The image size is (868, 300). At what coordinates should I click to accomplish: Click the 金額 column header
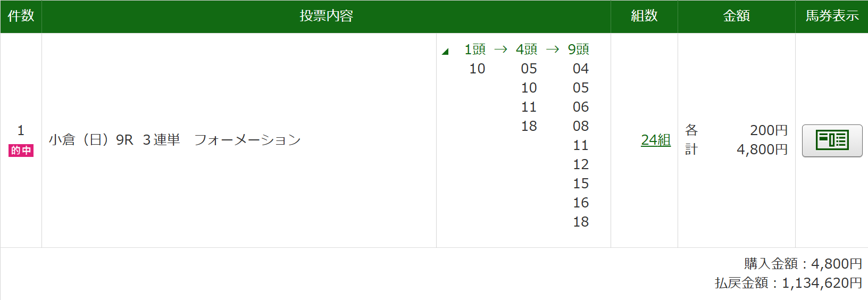coord(736,16)
